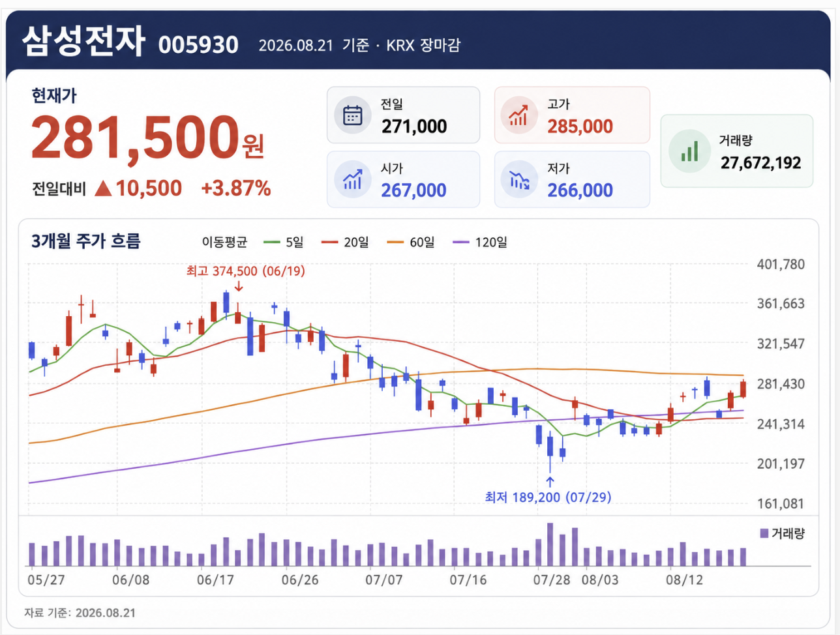Click the 321,547 price axis label

pyautogui.click(x=781, y=344)
